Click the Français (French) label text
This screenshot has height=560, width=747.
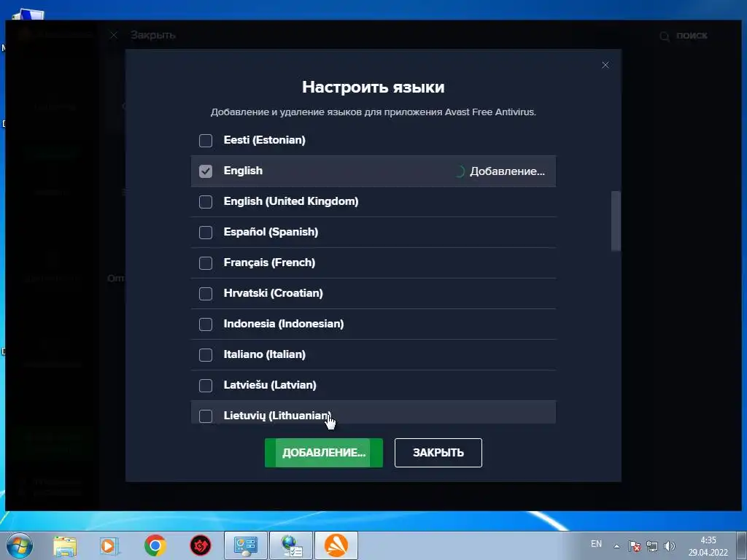[x=269, y=262]
